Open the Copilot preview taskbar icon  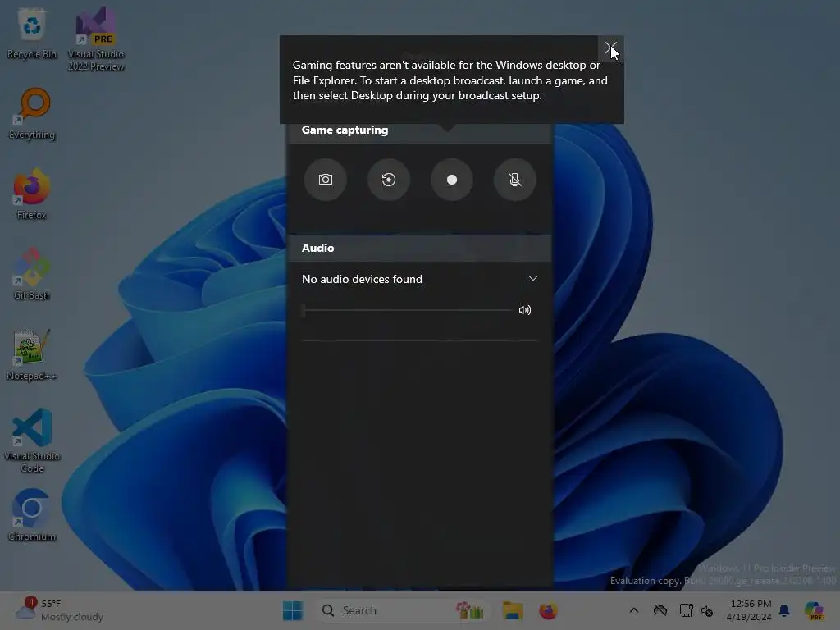[x=814, y=610]
